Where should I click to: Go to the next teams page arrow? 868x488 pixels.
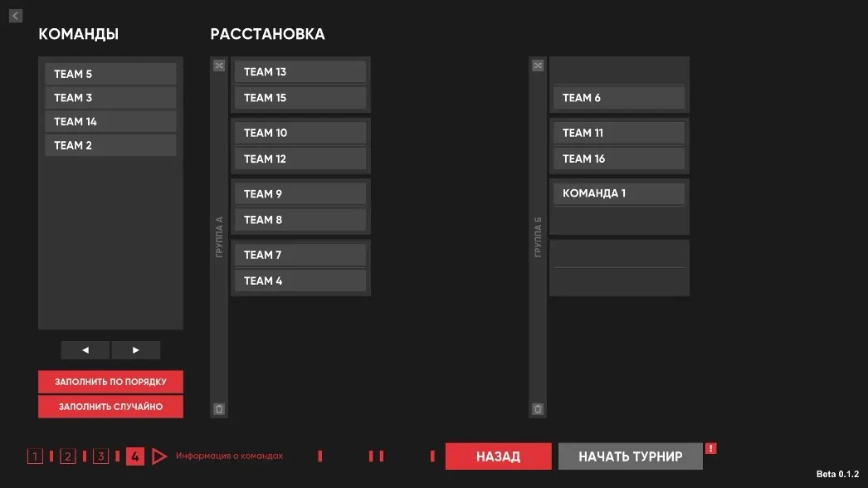(x=135, y=350)
